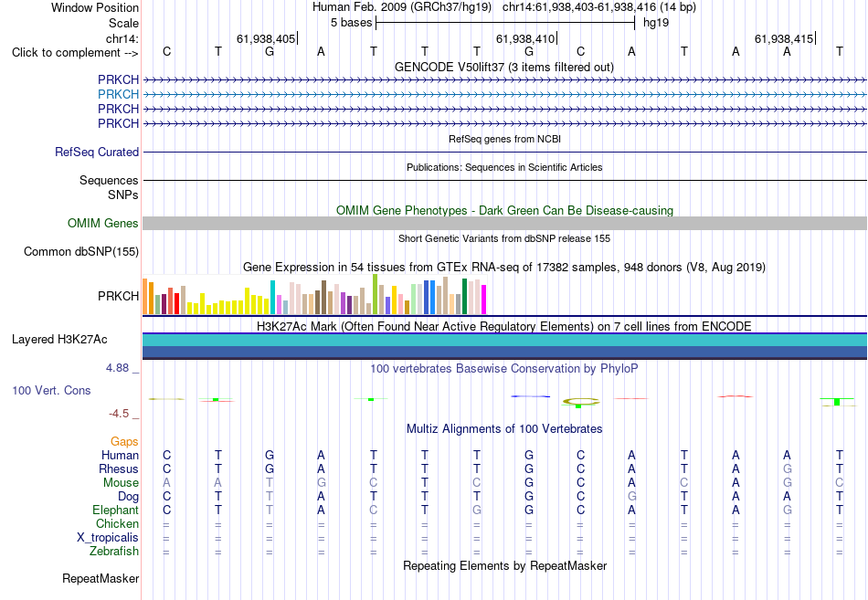Click the Layered H3K27Ac label
Viewport: 868px width, 600px height.
point(59,340)
